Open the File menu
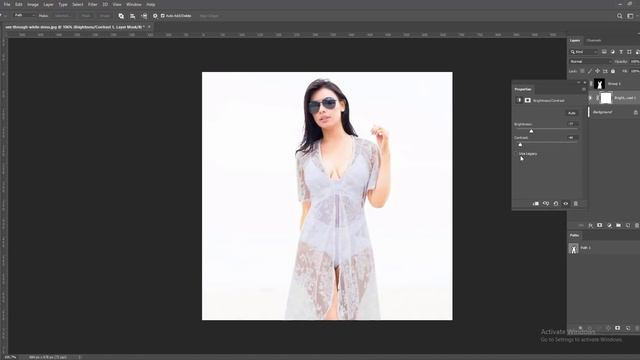This screenshot has height=360, width=640. coord(7,4)
